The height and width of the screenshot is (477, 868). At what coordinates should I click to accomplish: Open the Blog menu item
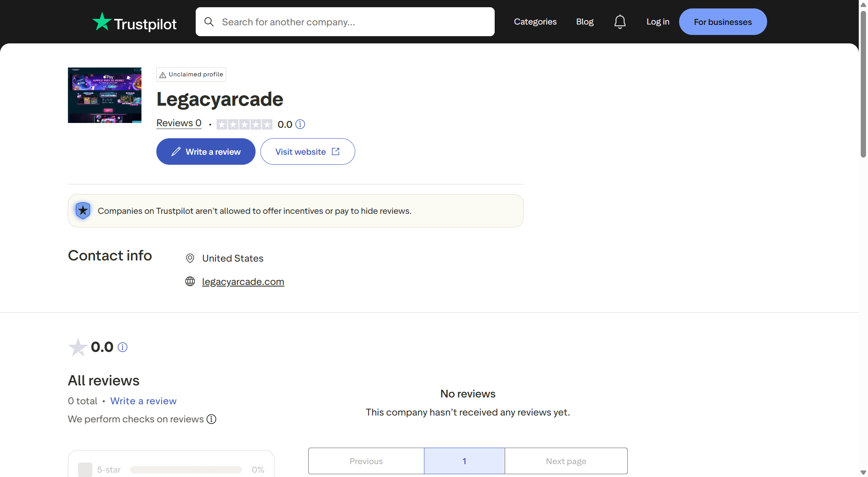[x=585, y=22]
